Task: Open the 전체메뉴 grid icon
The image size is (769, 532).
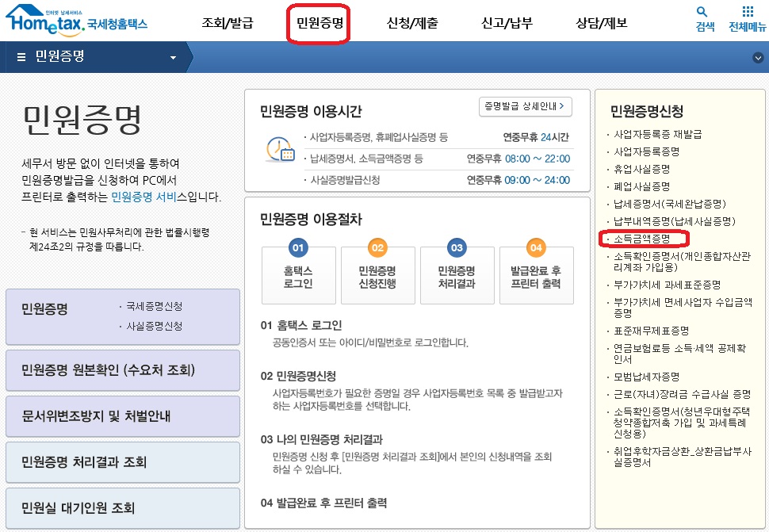Action: pyautogui.click(x=748, y=11)
